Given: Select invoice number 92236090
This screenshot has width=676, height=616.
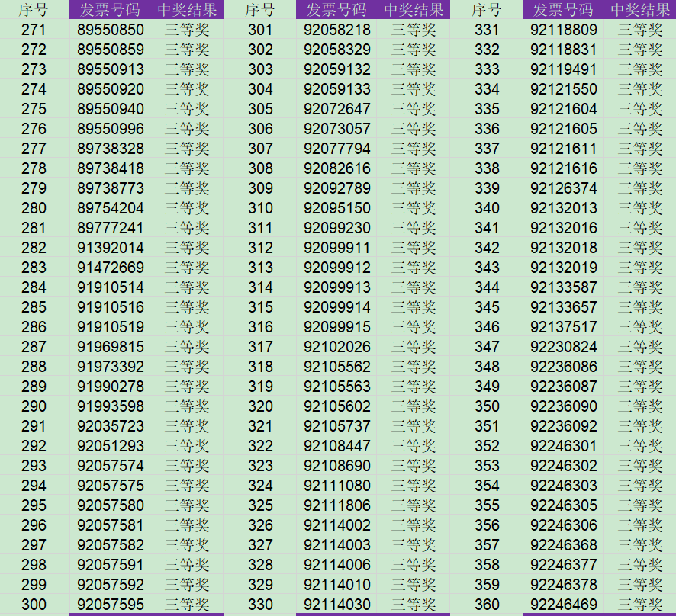Looking at the screenshot, I should point(564,406).
